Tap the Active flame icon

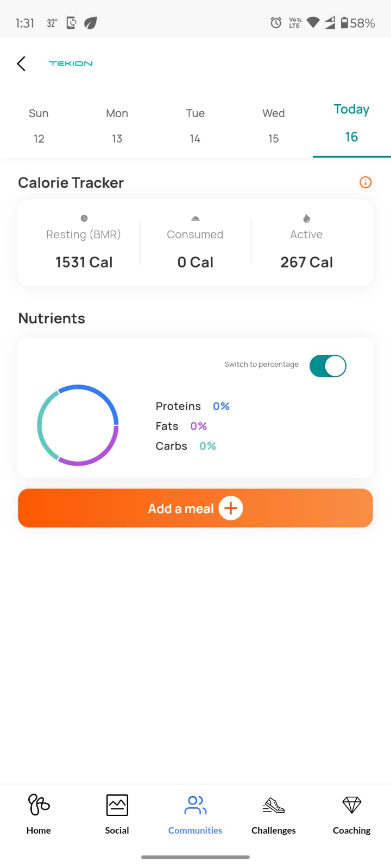coord(307,218)
